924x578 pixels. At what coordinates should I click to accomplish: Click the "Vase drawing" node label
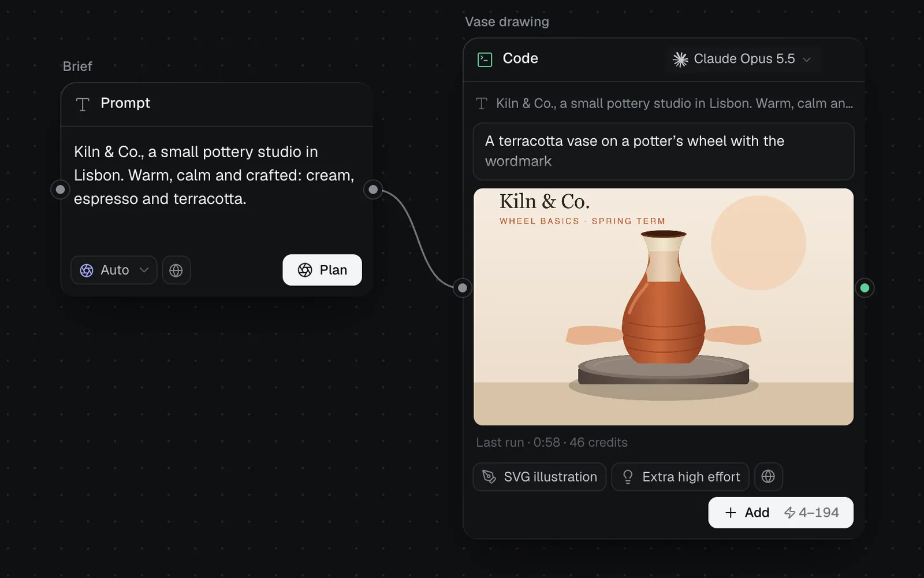[507, 22]
